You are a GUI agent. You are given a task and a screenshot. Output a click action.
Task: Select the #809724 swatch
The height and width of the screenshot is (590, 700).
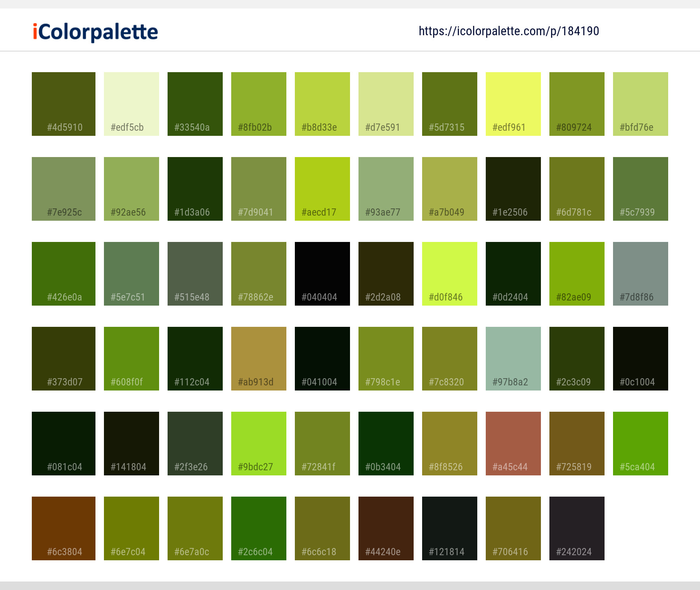pos(577,104)
